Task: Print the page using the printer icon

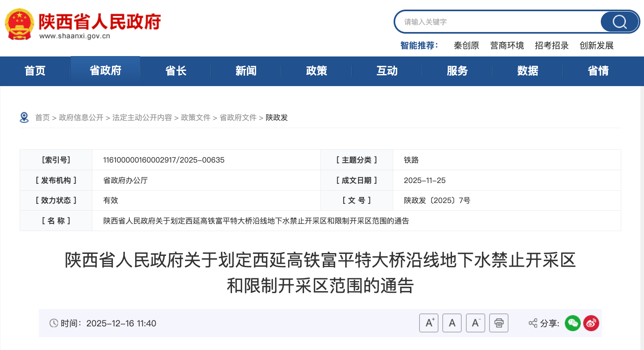Action: coord(499,323)
